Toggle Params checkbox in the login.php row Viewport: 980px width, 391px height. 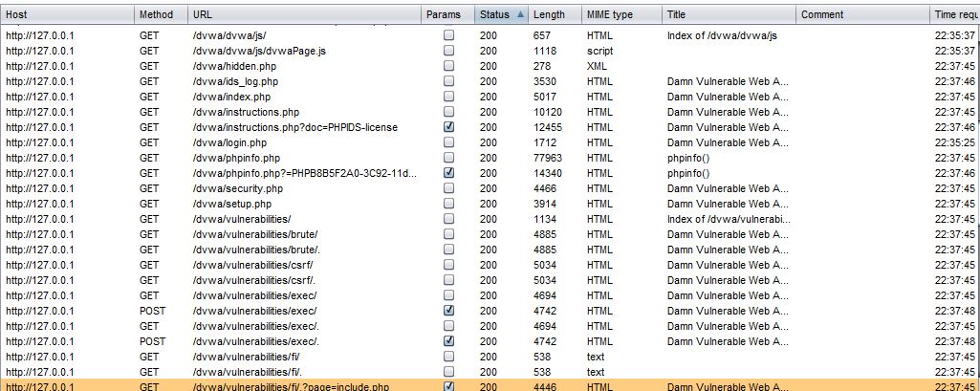(x=448, y=142)
